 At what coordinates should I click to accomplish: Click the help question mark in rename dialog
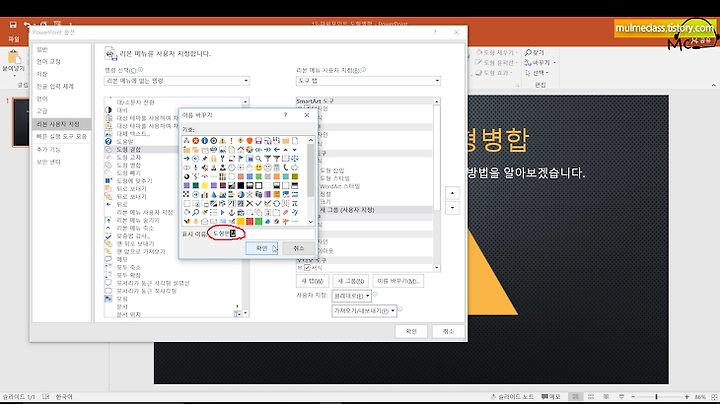[x=285, y=115]
